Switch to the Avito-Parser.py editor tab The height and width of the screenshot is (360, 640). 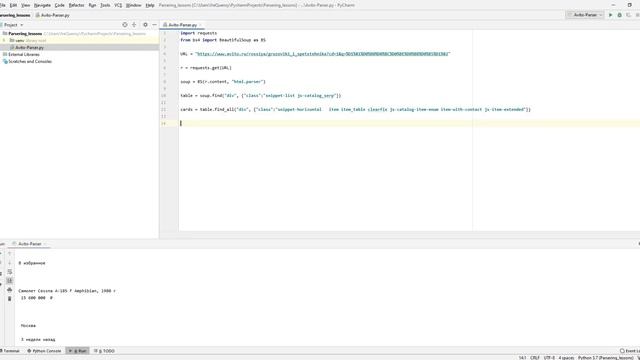182,25
